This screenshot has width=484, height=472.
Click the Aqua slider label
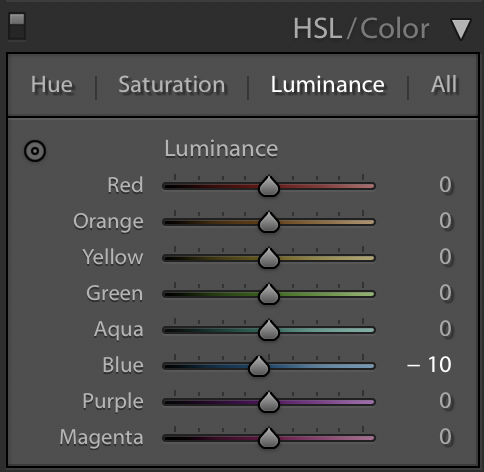point(119,330)
